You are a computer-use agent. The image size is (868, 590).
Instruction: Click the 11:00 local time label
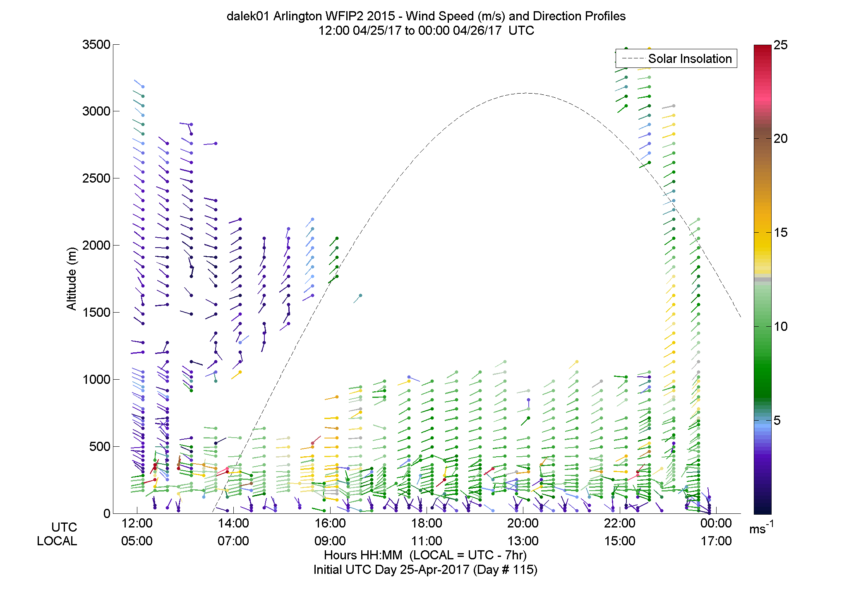pos(427,541)
